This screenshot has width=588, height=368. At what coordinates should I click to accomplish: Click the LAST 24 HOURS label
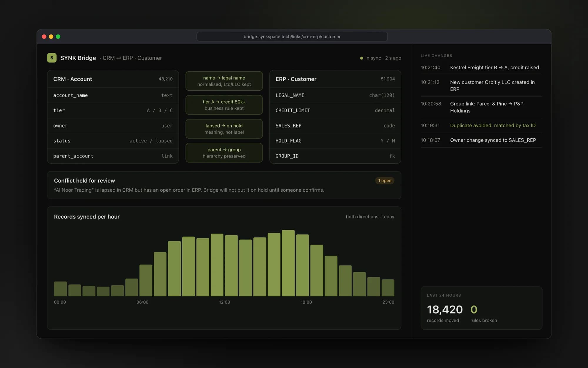click(x=444, y=295)
